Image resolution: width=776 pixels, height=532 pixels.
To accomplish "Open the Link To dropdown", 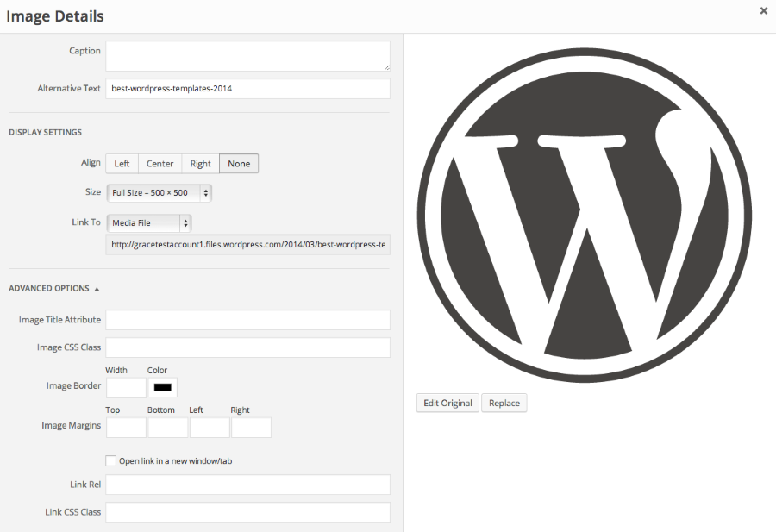I will point(148,222).
